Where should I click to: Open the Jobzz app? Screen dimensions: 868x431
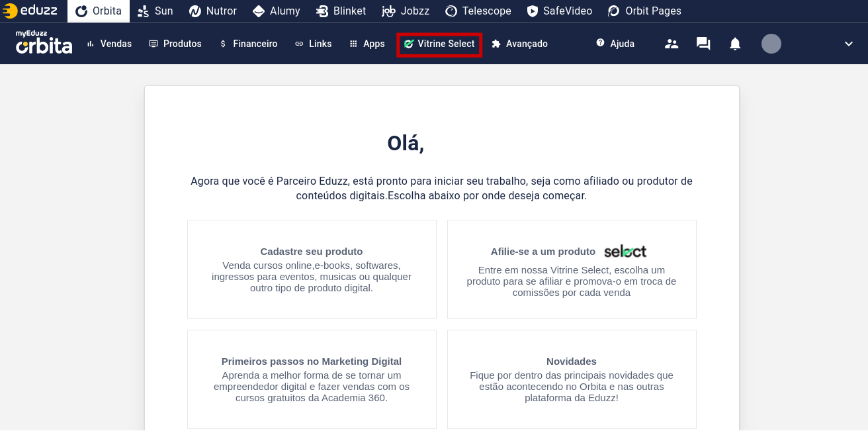[x=406, y=11]
